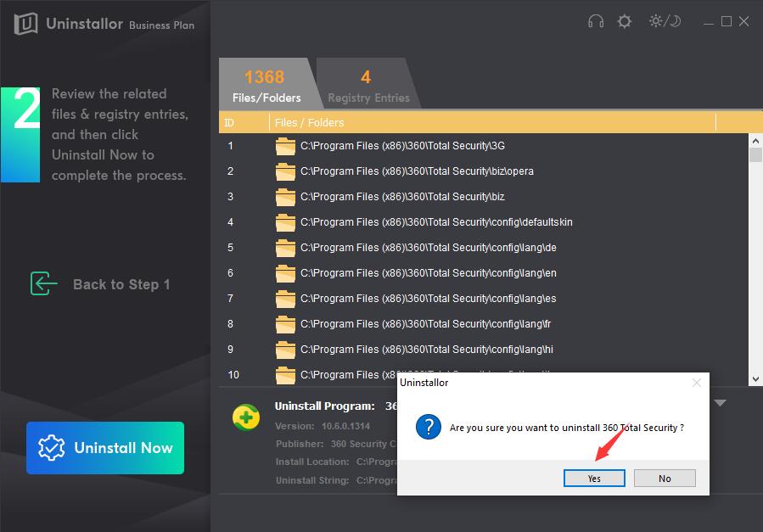
Task: Select the Files/Folders tab
Action: click(266, 86)
